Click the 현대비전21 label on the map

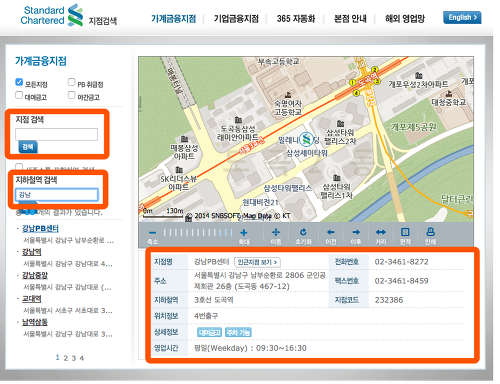pyautogui.click(x=260, y=202)
